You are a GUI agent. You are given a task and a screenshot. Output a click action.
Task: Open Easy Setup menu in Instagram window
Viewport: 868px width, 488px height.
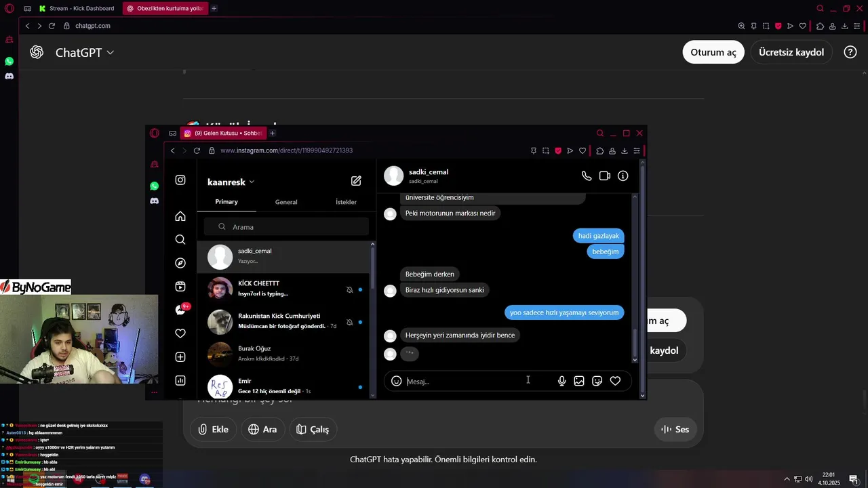[x=637, y=150]
